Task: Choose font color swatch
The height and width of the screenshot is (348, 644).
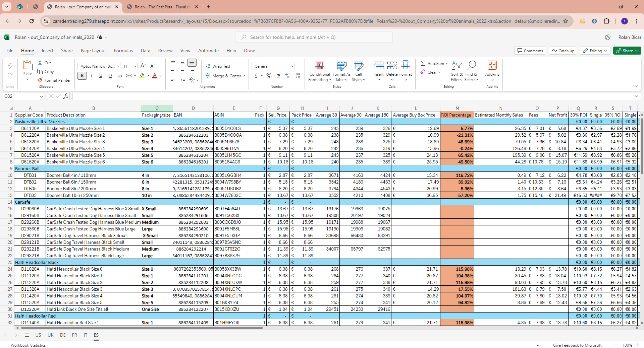Action: [x=155, y=76]
